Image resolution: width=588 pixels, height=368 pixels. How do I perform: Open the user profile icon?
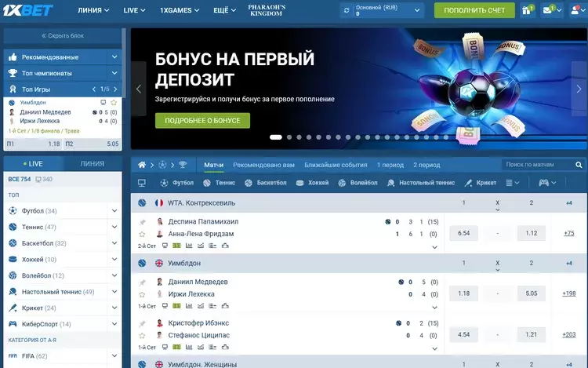pyautogui.click(x=575, y=10)
